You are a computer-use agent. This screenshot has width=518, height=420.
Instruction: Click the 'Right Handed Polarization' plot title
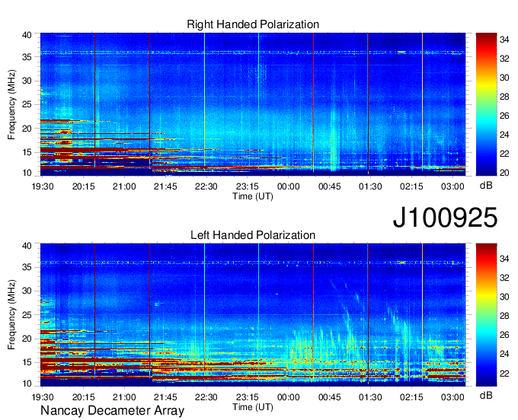(x=253, y=24)
